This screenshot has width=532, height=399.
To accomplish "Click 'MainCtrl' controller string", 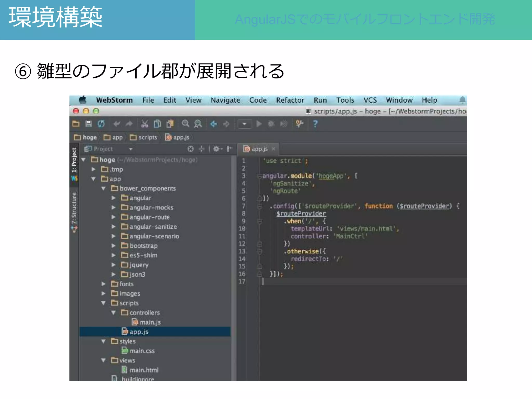I will click(350, 236).
